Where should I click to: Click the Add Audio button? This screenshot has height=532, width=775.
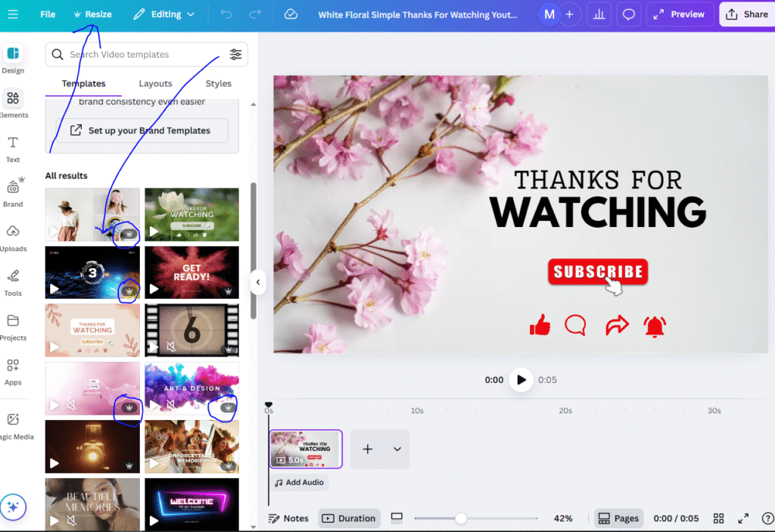click(300, 482)
